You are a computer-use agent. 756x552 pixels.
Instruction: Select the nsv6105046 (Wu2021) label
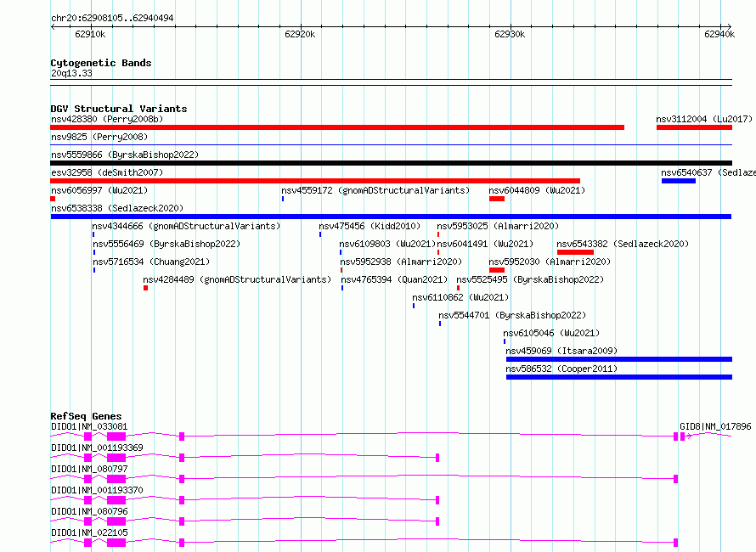[551, 333]
